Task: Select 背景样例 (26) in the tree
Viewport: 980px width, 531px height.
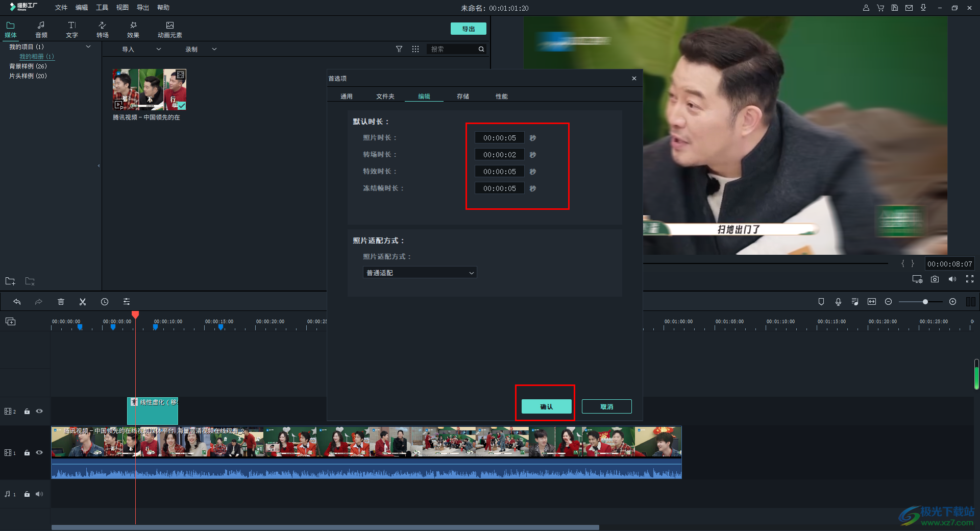Action: point(28,66)
